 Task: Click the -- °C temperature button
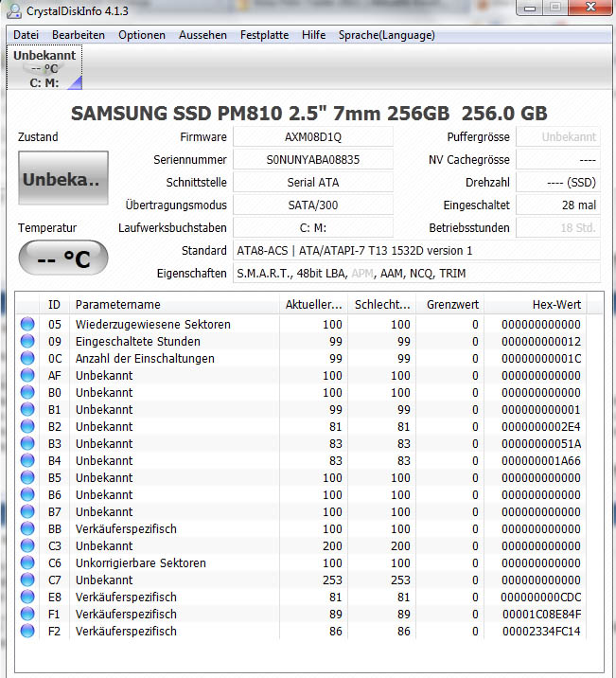click(63, 259)
